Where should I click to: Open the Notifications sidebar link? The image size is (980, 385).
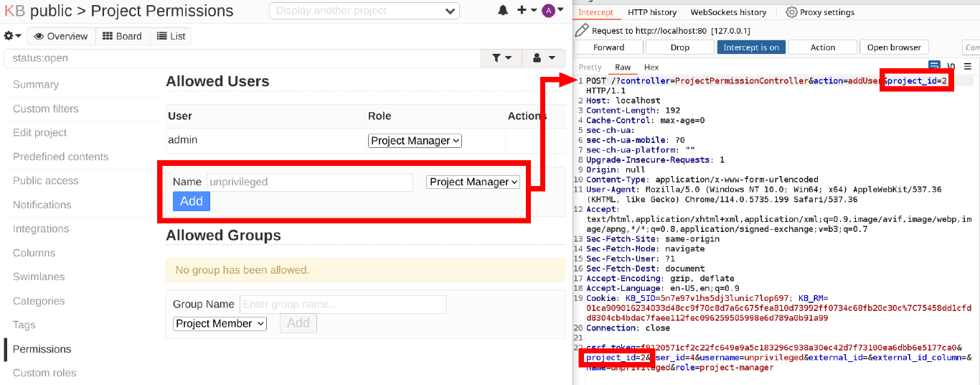pos(42,205)
